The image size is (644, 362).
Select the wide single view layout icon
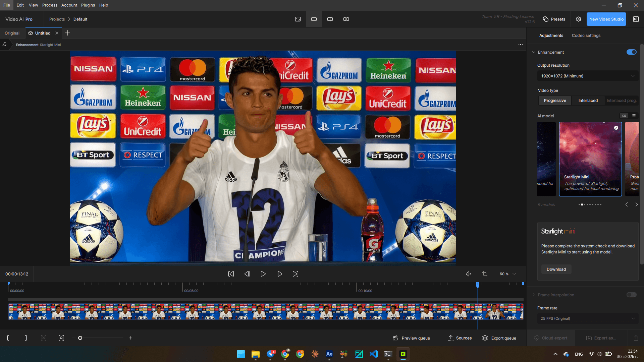[x=314, y=19]
